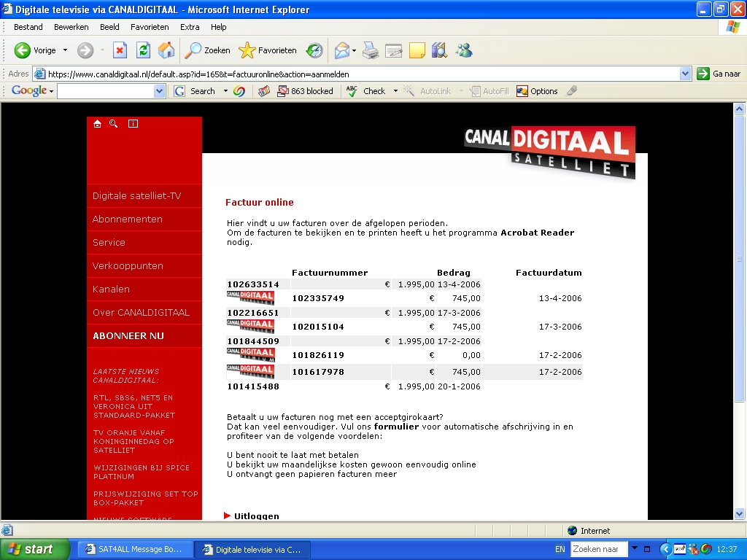Expand the Google search box dropdown

tap(159, 91)
